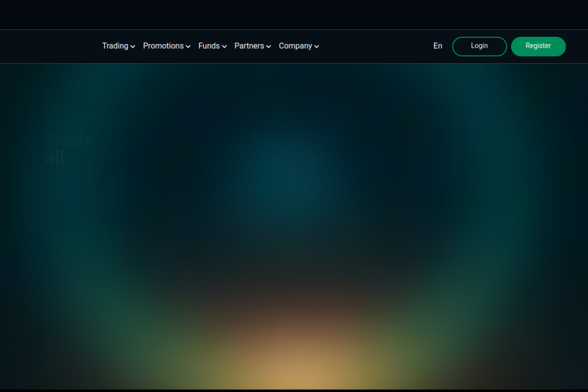Show the Company submenu

click(295, 46)
